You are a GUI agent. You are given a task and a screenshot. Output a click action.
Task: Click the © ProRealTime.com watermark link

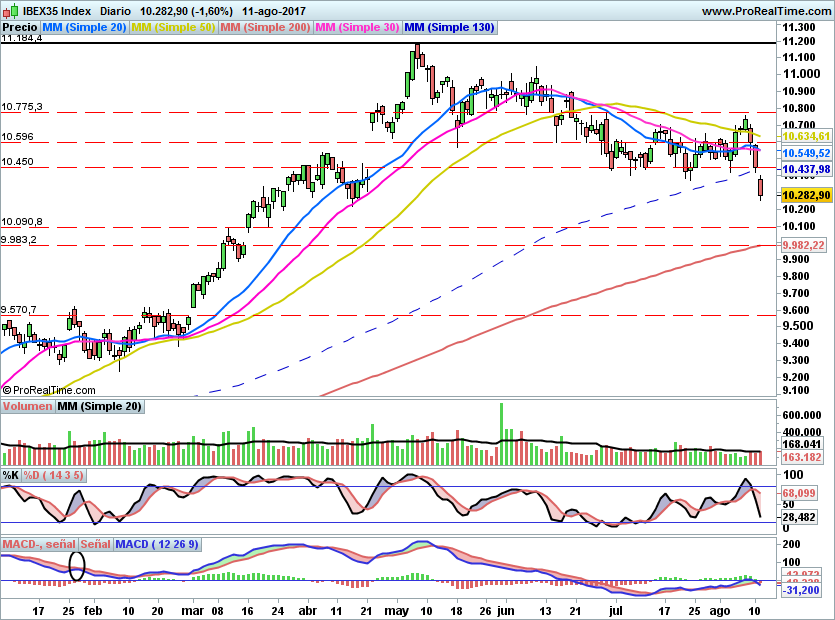click(x=49, y=389)
